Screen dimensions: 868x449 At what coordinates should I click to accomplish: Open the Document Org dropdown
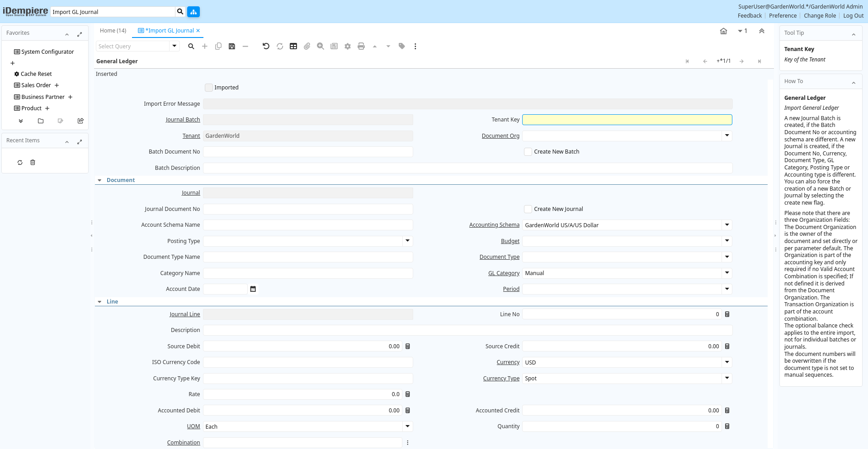tap(727, 136)
